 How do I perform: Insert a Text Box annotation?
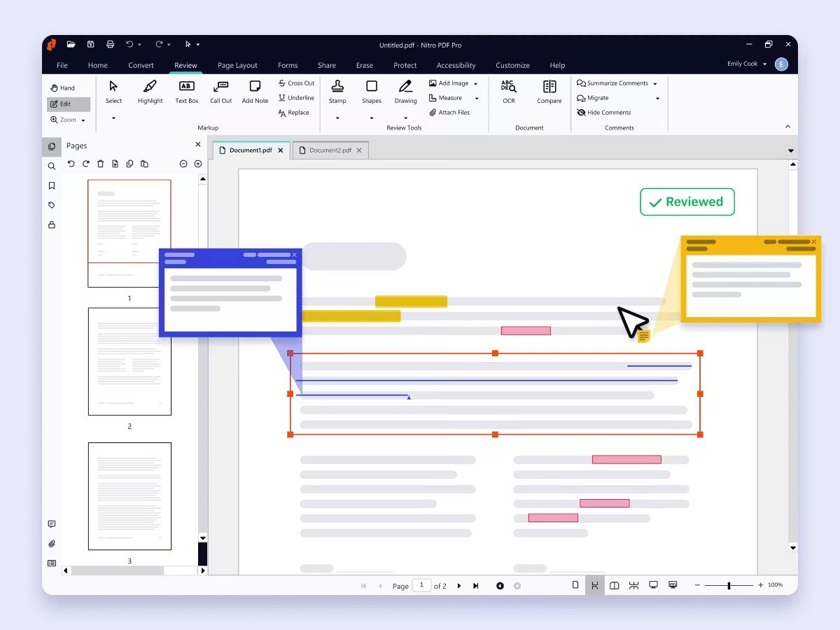[187, 92]
